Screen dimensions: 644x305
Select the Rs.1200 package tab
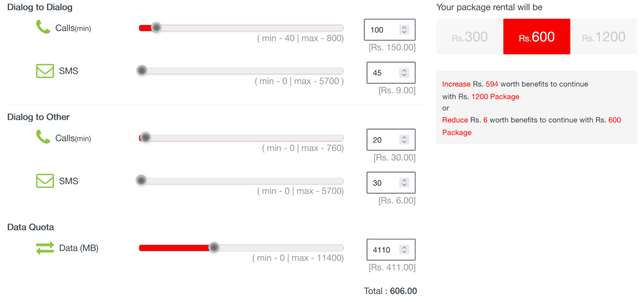point(602,36)
